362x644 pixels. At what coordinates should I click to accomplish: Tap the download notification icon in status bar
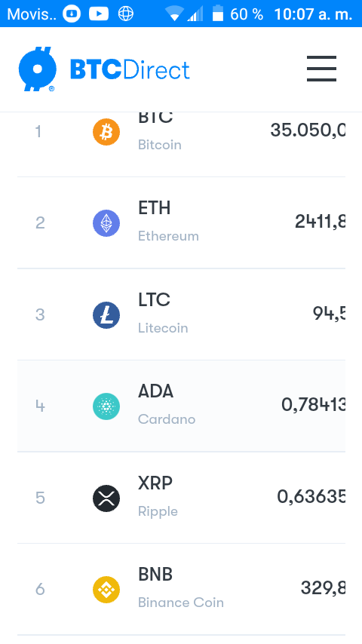point(72,14)
